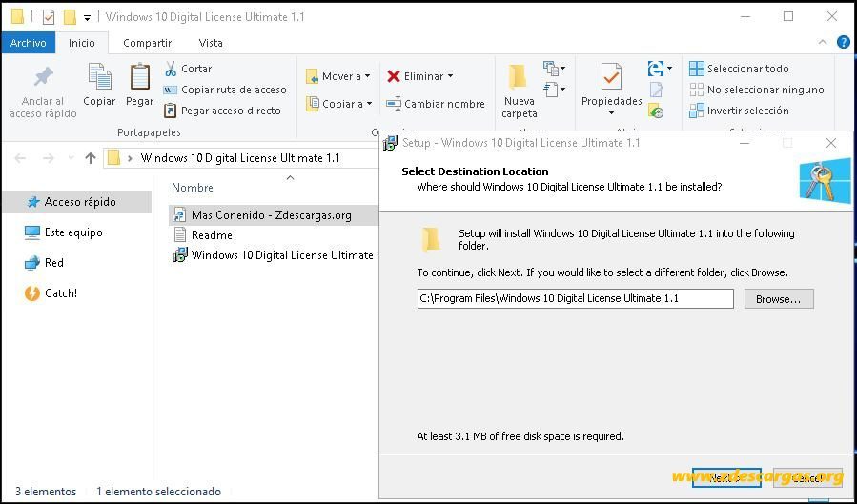Open Customize Quick Access Toolbar dropdown
Screen dimensions: 857x504
[x=87, y=17]
